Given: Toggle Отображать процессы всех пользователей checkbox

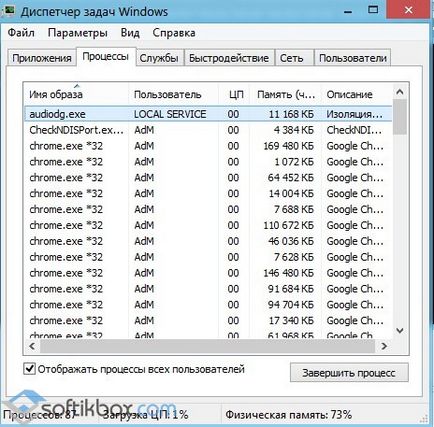Looking at the screenshot, I should click(30, 369).
